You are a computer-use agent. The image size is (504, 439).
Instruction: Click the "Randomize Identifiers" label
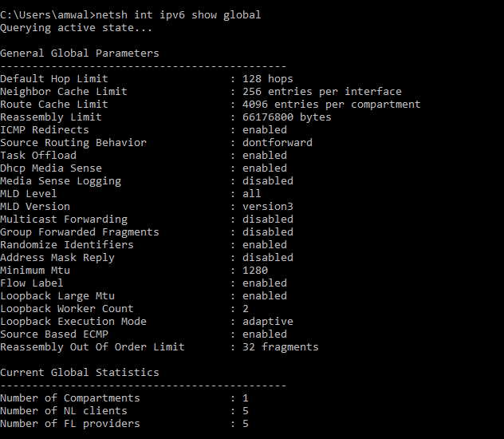point(67,245)
